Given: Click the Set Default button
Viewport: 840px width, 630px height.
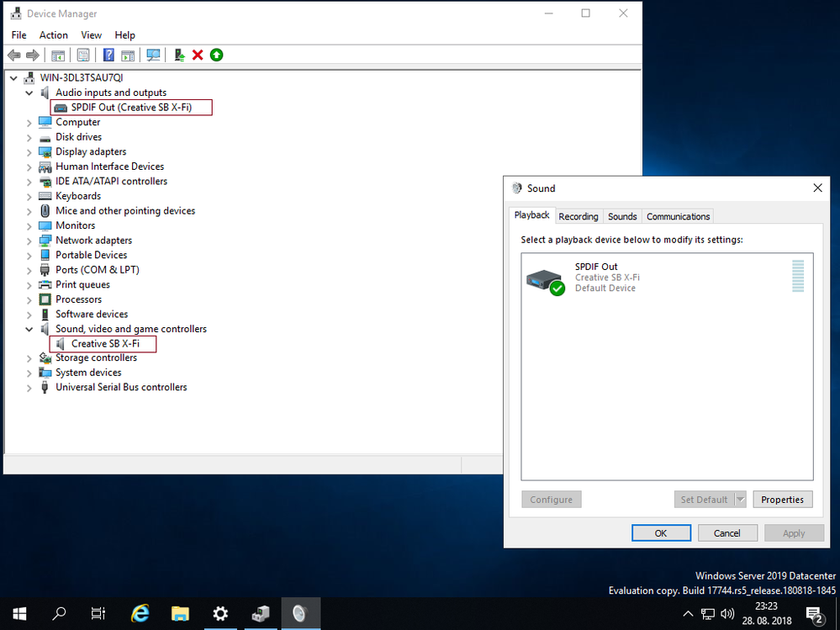Looking at the screenshot, I should coord(704,500).
